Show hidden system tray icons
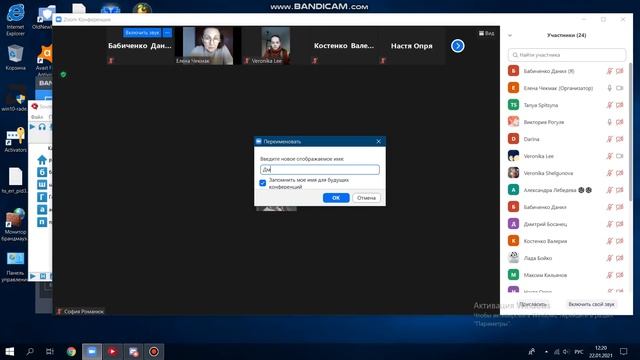640x360 pixels. click(x=546, y=351)
